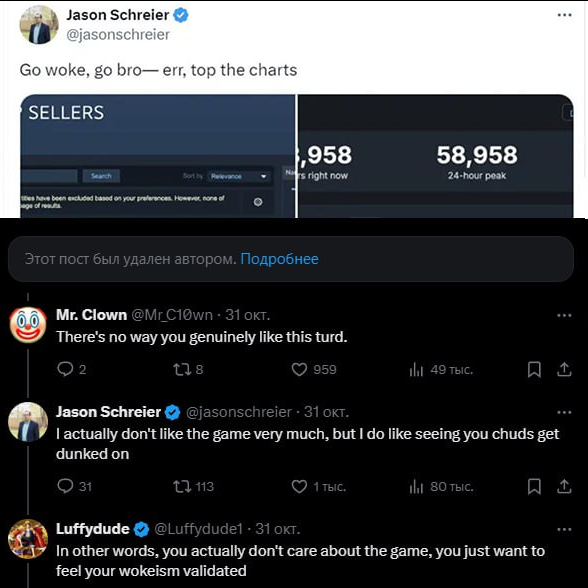588x588 pixels.
Task: Share Mr. Clown's reply
Action: [x=564, y=369]
